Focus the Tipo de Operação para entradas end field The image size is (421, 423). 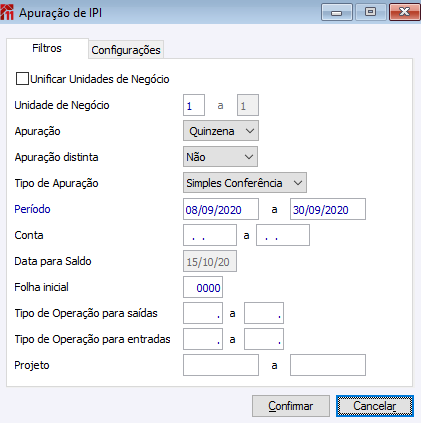tap(264, 339)
